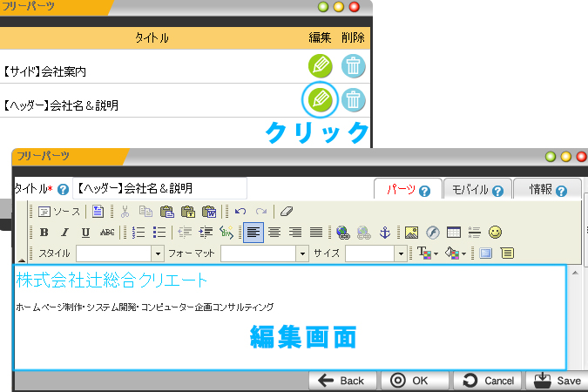Click the Increase Indent icon

pos(206,233)
